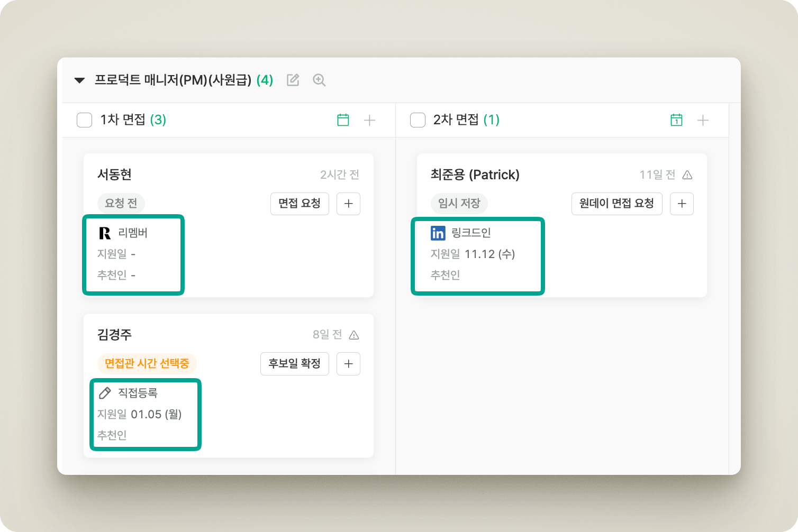Image resolution: width=798 pixels, height=532 pixels.
Task: Click plus button on 김경주 card
Action: click(x=348, y=364)
